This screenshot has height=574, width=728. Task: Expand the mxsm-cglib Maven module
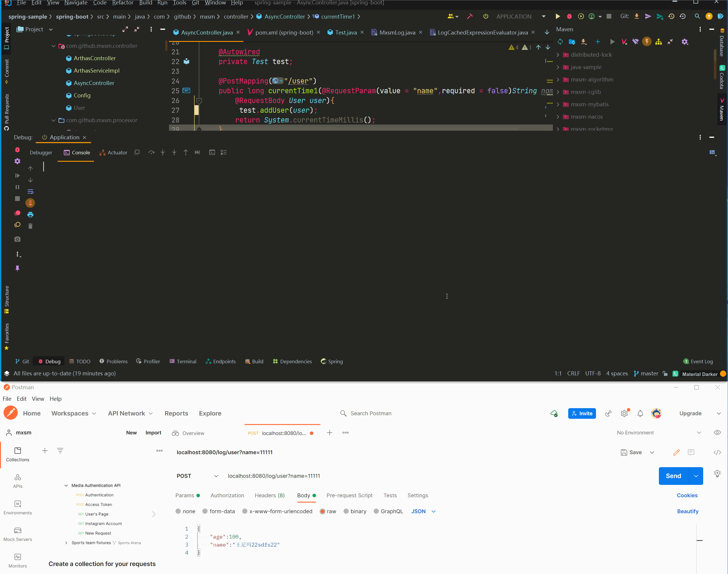click(x=558, y=92)
